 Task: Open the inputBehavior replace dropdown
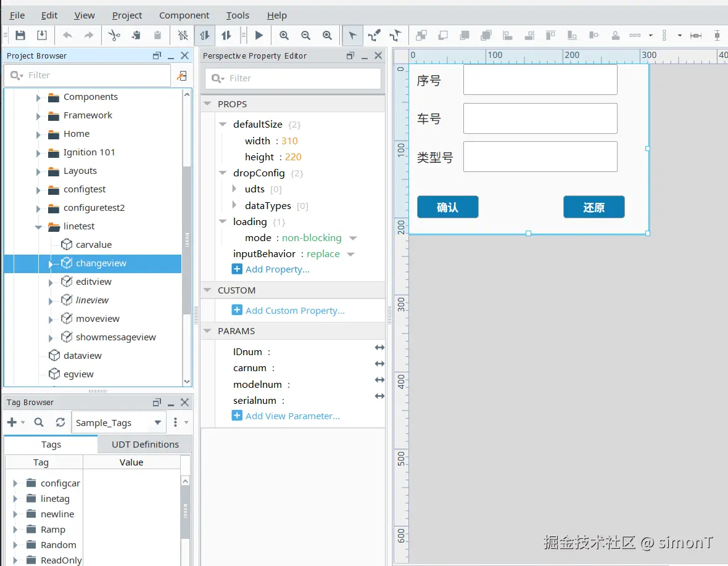(x=351, y=254)
